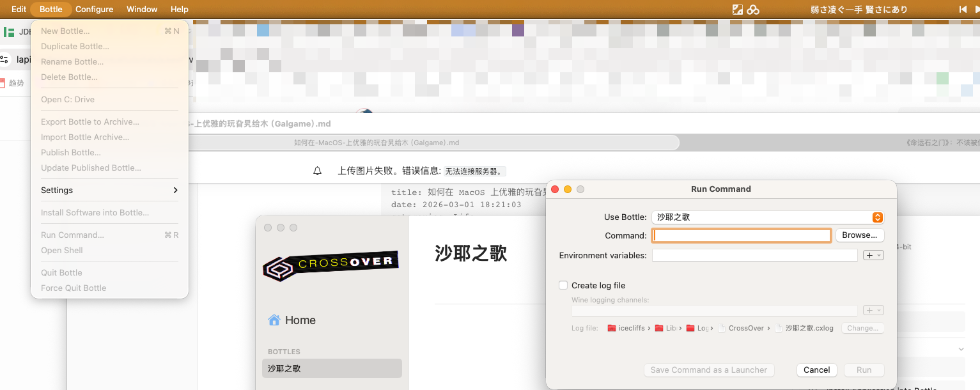Click the CrossOver logo in the sidebar
The image size is (980, 390).
[331, 265]
